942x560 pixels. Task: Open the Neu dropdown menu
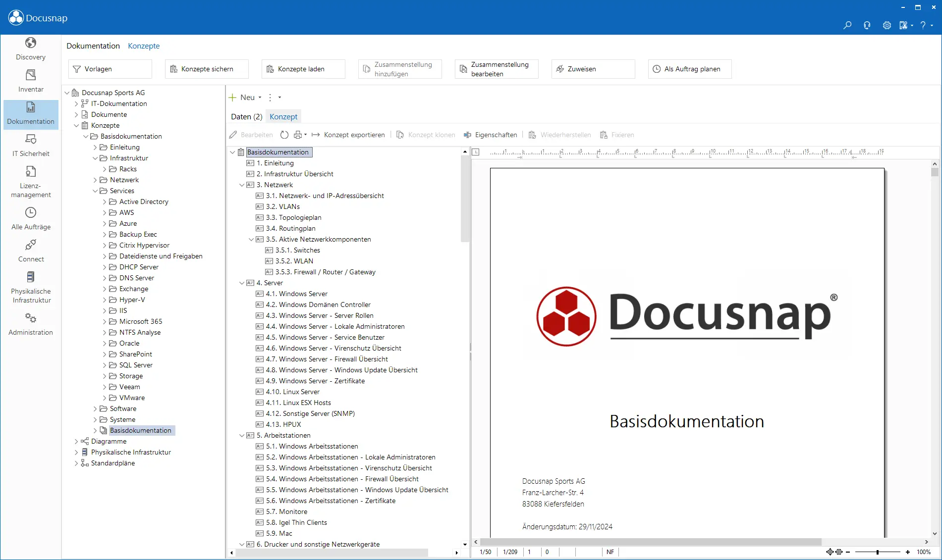[x=245, y=98]
